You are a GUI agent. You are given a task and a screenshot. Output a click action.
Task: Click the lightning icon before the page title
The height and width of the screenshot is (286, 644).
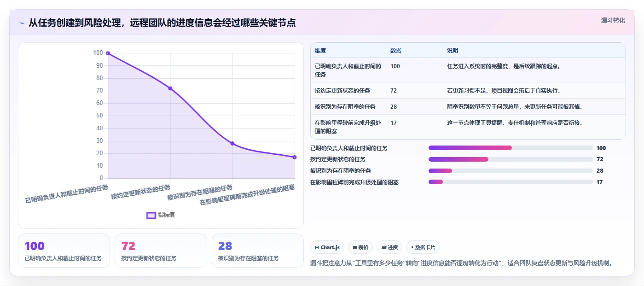click(22, 23)
